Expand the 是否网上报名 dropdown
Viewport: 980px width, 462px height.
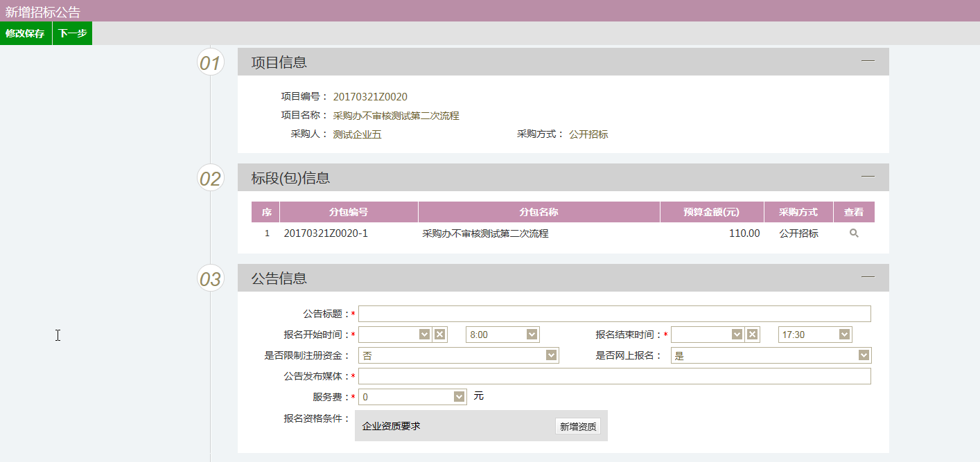(864, 355)
